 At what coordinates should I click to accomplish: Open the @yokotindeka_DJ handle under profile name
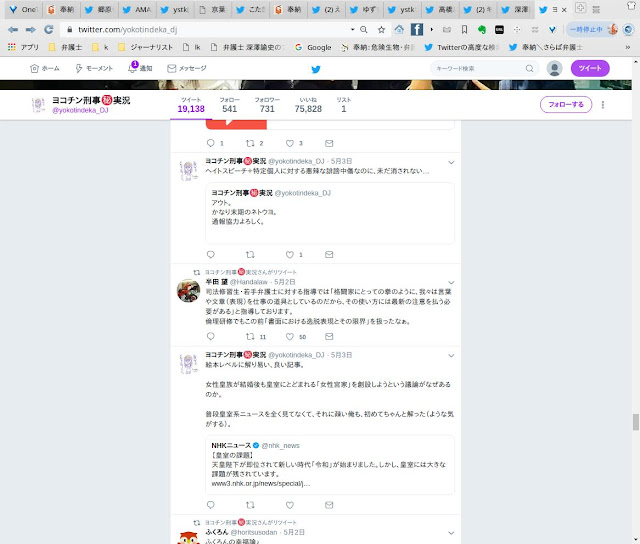(80, 110)
